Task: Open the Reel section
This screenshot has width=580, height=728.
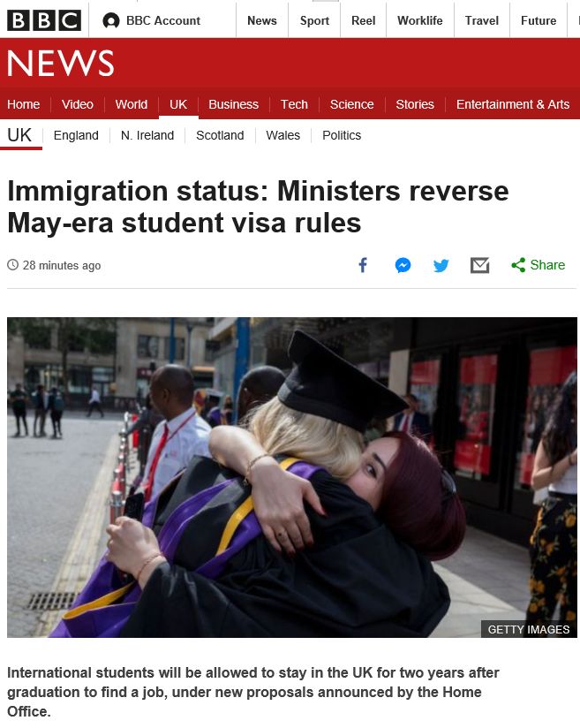Action: click(x=364, y=21)
